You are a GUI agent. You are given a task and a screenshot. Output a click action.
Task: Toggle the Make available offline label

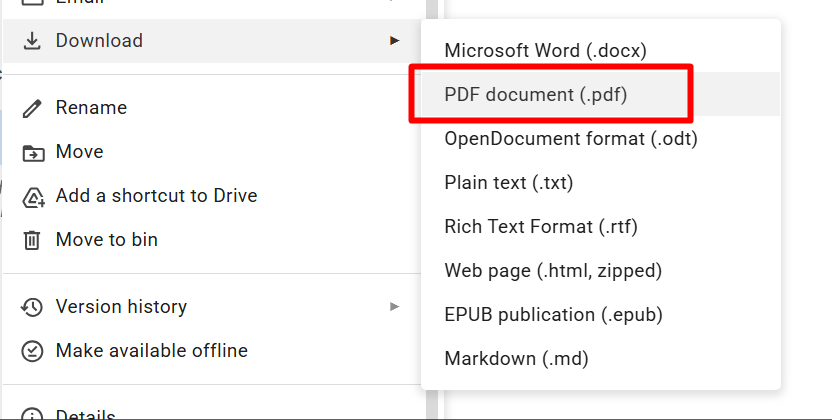tap(151, 351)
